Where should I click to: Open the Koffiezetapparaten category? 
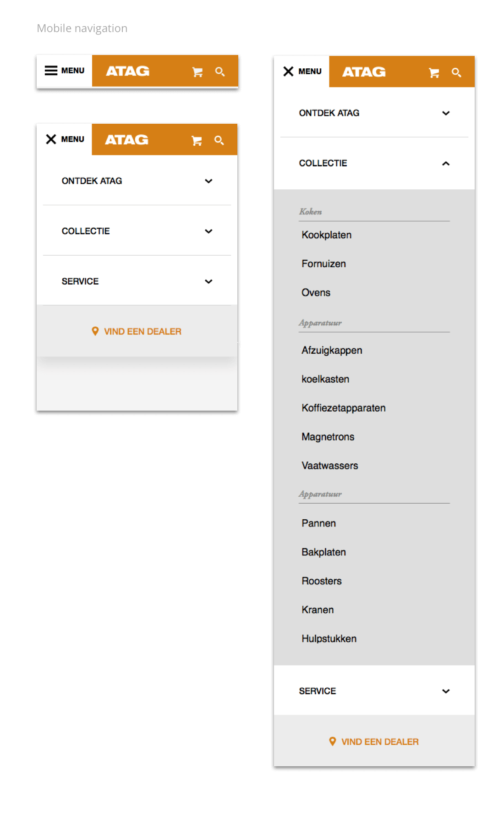click(344, 408)
